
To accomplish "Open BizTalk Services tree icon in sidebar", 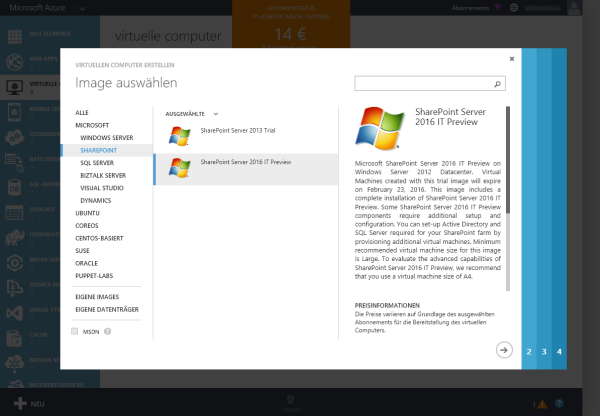I will 15,363.
